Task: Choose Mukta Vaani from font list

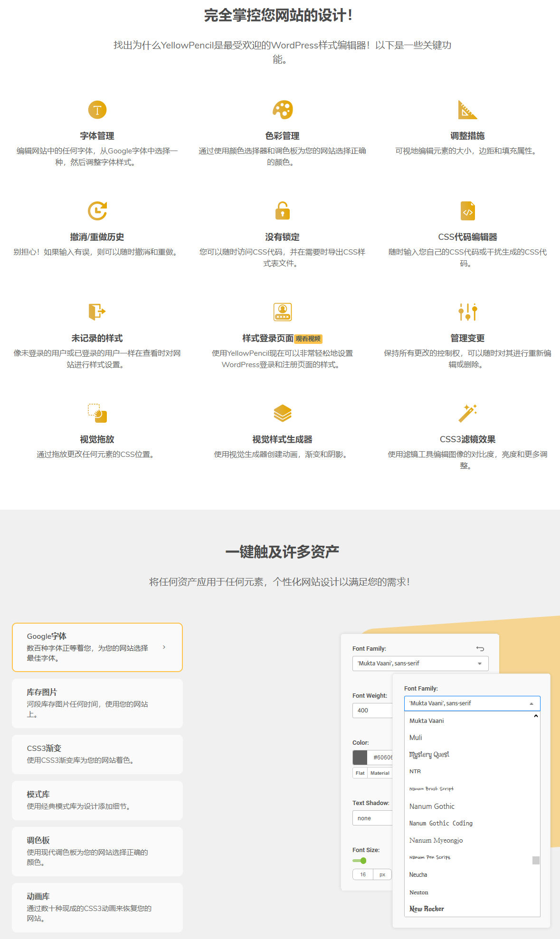Action: click(x=427, y=721)
